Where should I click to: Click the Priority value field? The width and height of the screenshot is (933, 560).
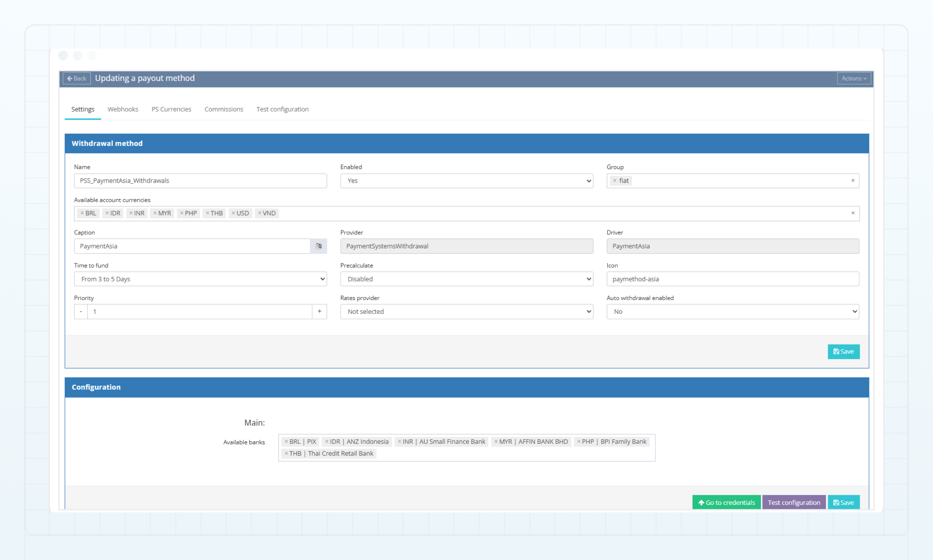pos(200,311)
